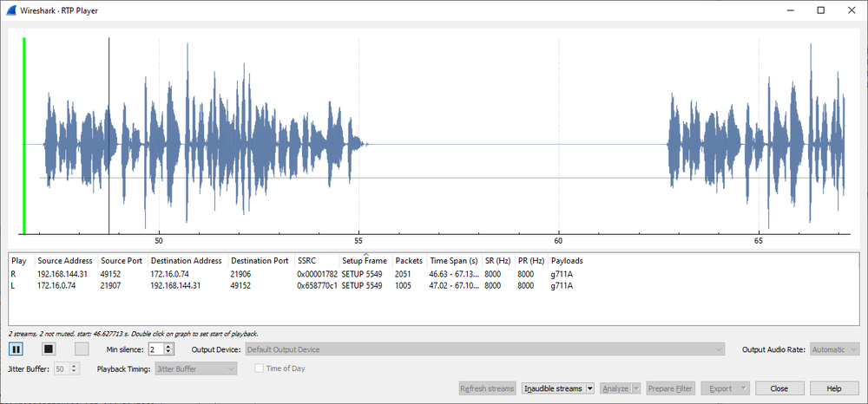Decrease Min silence using down arrow

[x=169, y=352]
